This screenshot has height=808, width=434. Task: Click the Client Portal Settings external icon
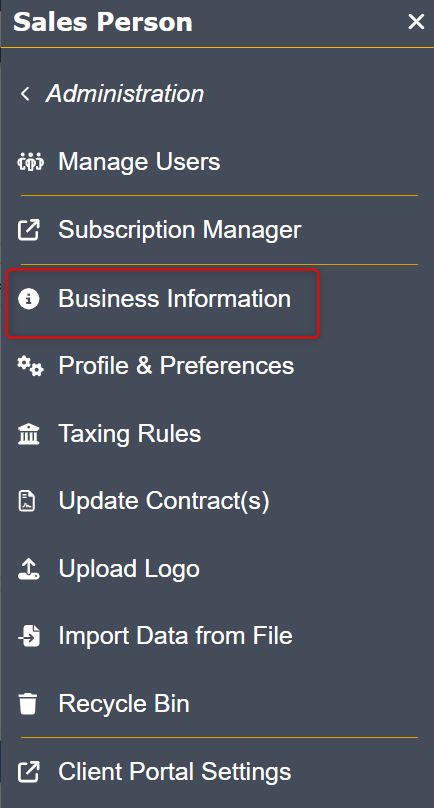28,772
